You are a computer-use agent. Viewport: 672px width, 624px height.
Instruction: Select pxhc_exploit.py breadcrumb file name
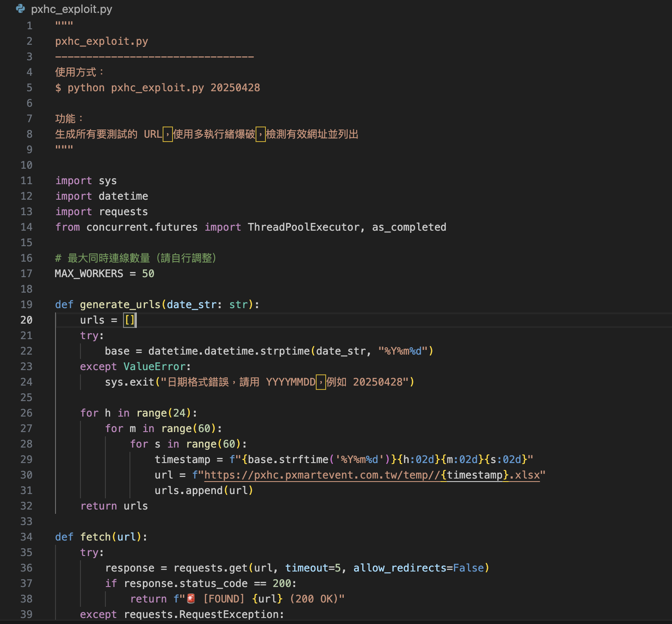pos(71,9)
